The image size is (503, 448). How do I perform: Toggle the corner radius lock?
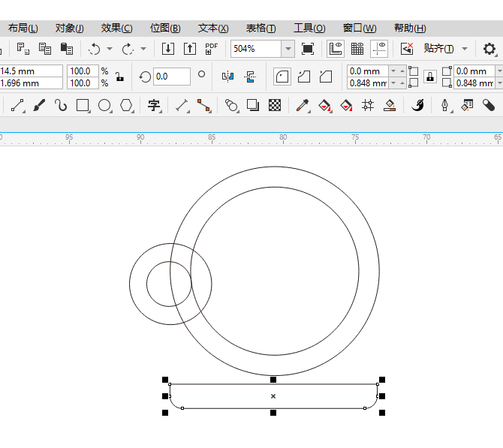(430, 77)
